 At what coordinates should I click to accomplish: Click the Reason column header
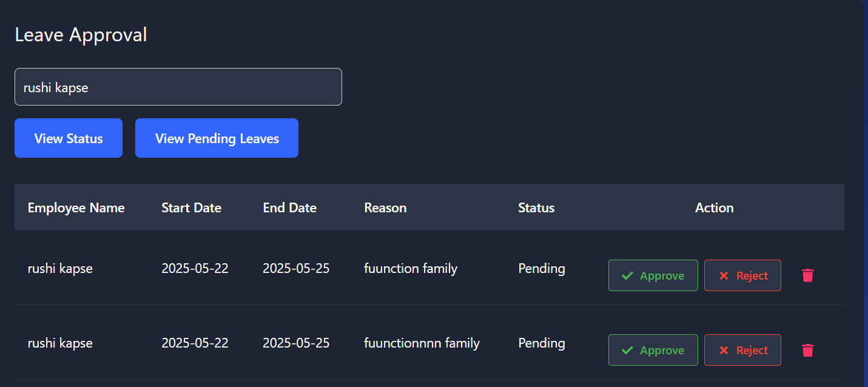tap(385, 207)
